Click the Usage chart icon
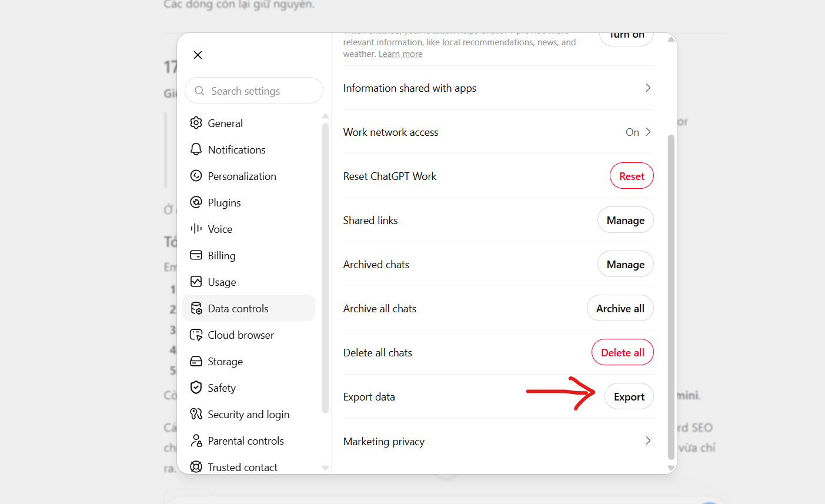 [x=196, y=282]
